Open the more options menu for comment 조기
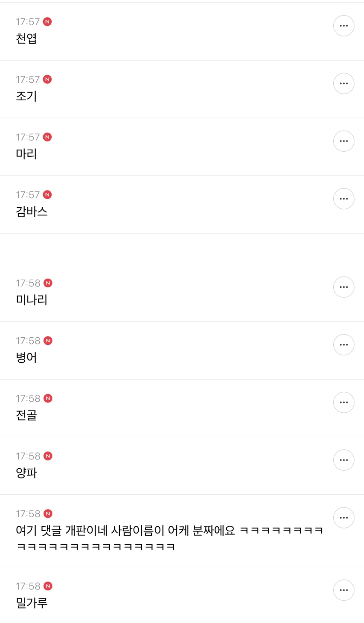The height and width of the screenshot is (623, 364). coord(343,83)
